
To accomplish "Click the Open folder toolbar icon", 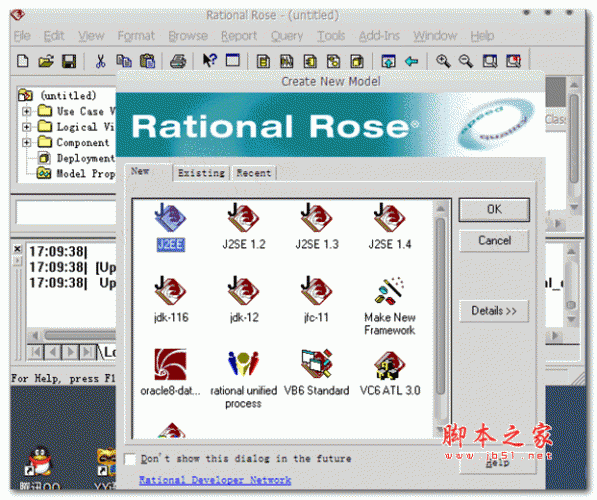I will click(46, 61).
